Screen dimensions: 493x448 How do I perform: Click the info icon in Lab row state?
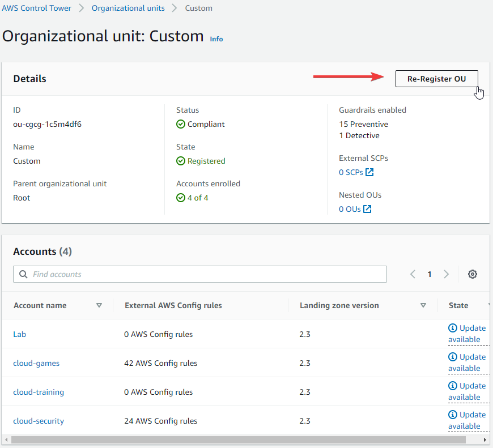pyautogui.click(x=452, y=328)
